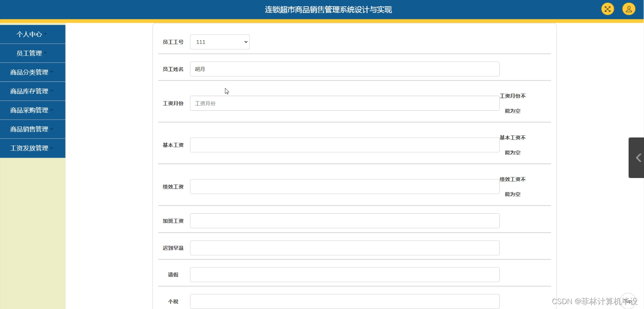Focus the 绩效工资 input field

[x=345, y=187]
